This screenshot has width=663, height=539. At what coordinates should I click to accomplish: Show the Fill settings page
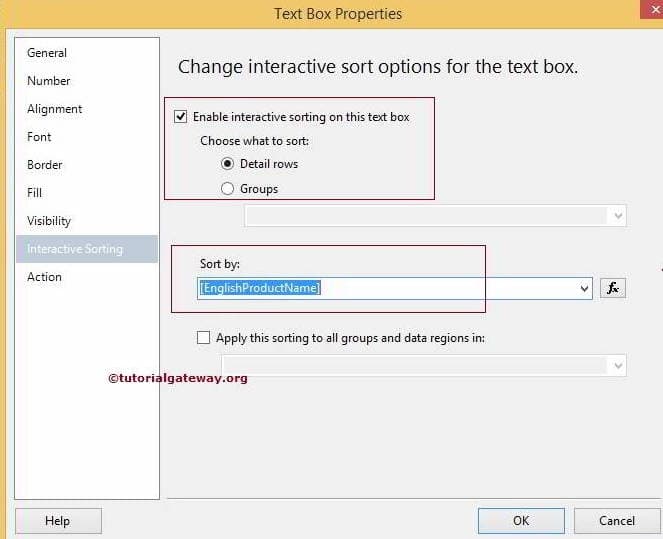35,193
